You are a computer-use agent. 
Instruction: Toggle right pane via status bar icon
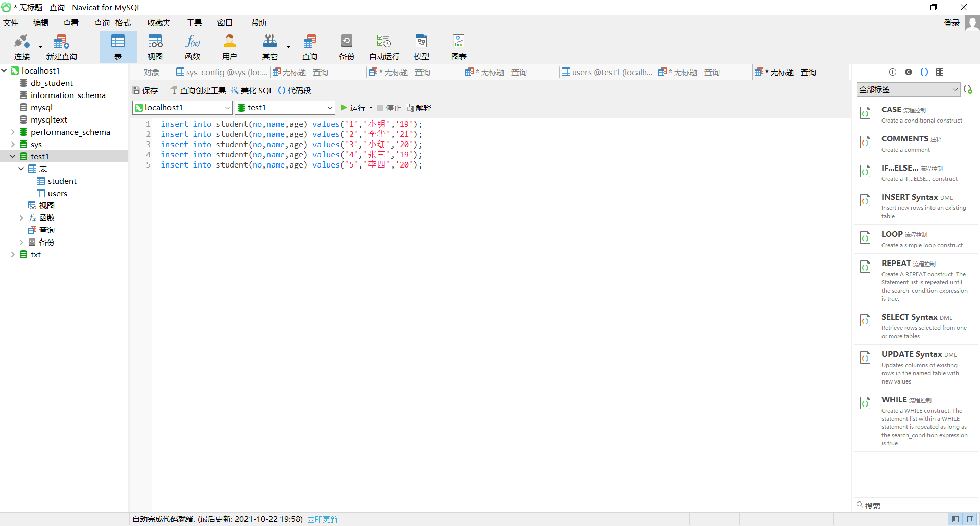tap(970, 519)
